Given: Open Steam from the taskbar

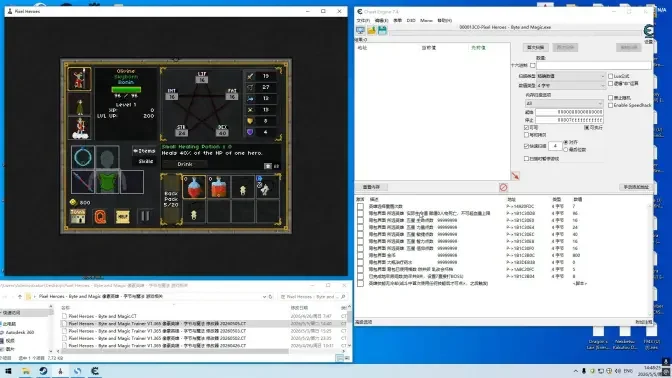Looking at the screenshot, I should (43, 371).
